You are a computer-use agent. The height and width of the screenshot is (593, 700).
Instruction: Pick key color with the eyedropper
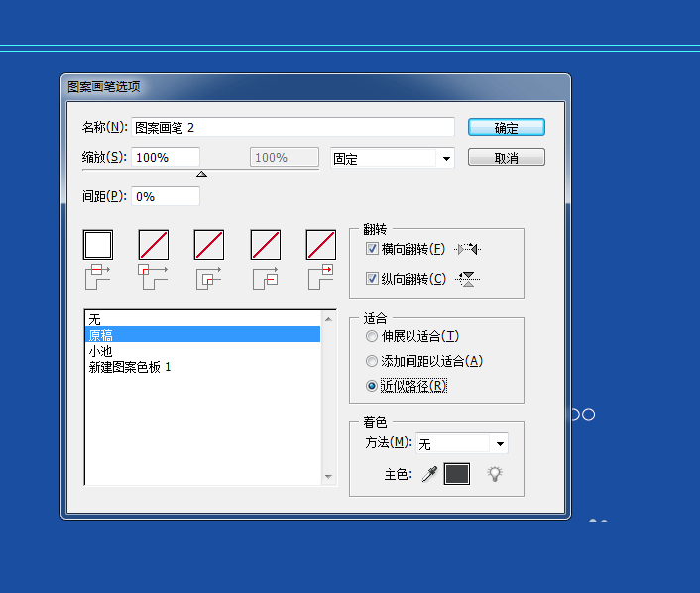pos(429,474)
